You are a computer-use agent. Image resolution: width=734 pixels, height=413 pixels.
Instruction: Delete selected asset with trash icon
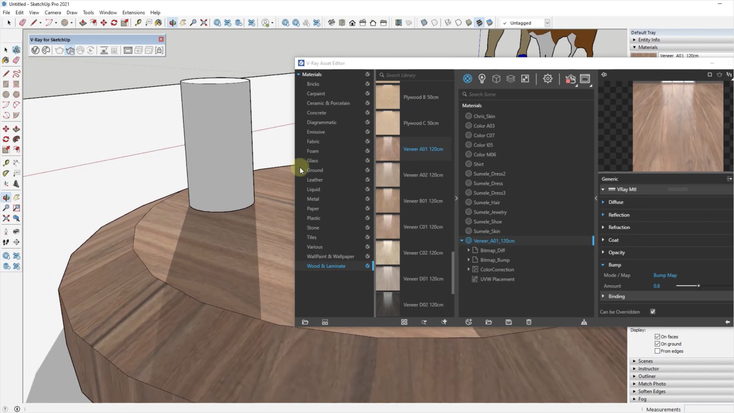click(529, 322)
